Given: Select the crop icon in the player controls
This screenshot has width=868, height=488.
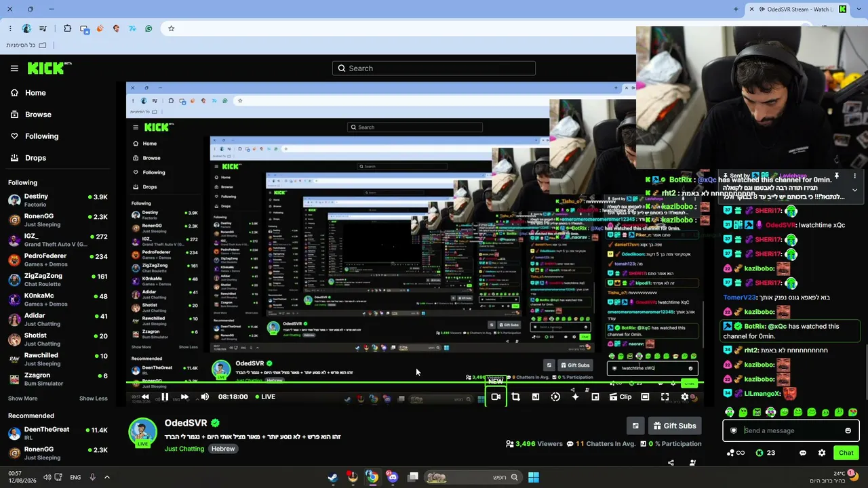Looking at the screenshot, I should point(515,397).
